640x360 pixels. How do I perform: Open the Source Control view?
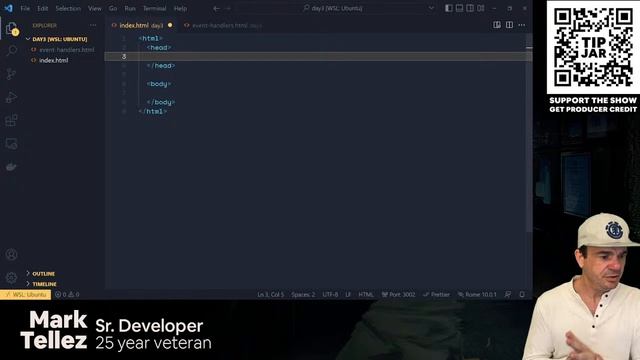(x=11, y=74)
